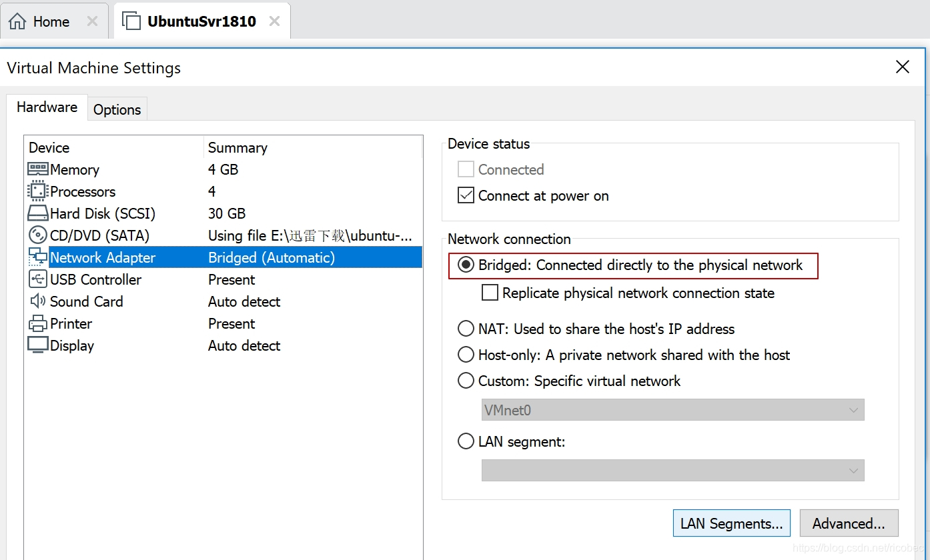This screenshot has width=930, height=560.
Task: Open LAN Segments configuration
Action: click(732, 523)
